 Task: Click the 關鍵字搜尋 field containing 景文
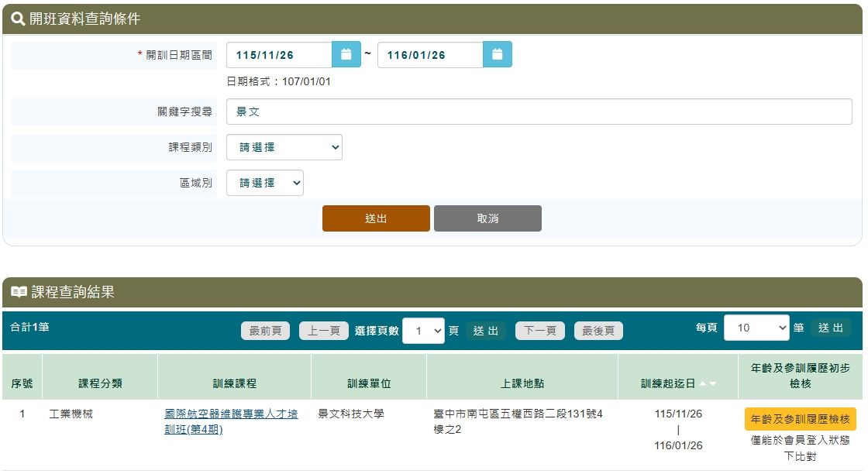[539, 112]
